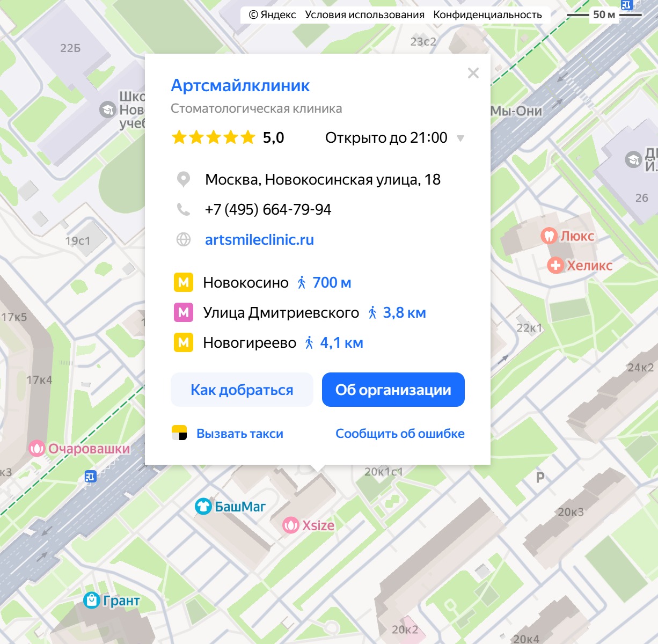Click the phone handset icon
This screenshot has height=644, width=658.
184,209
